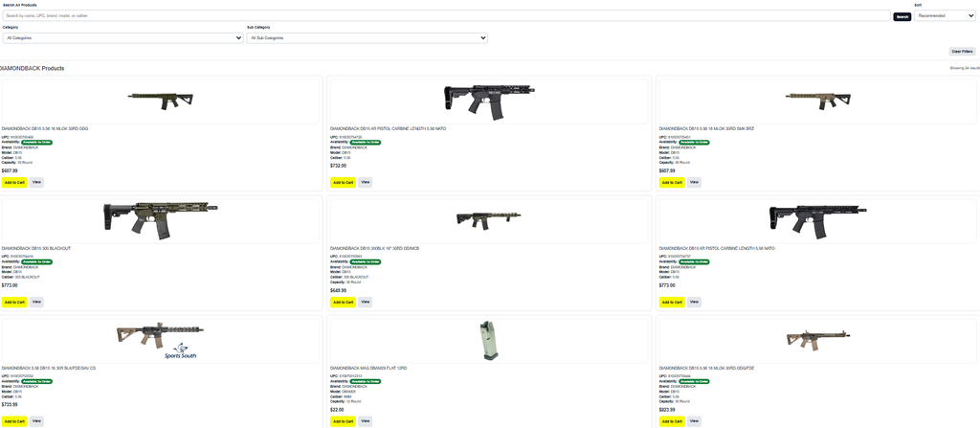Viewport: 980px width, 428px height.
Task: View the DB15 5.56 16 MLOK 30RD ODG product
Action: click(36, 183)
